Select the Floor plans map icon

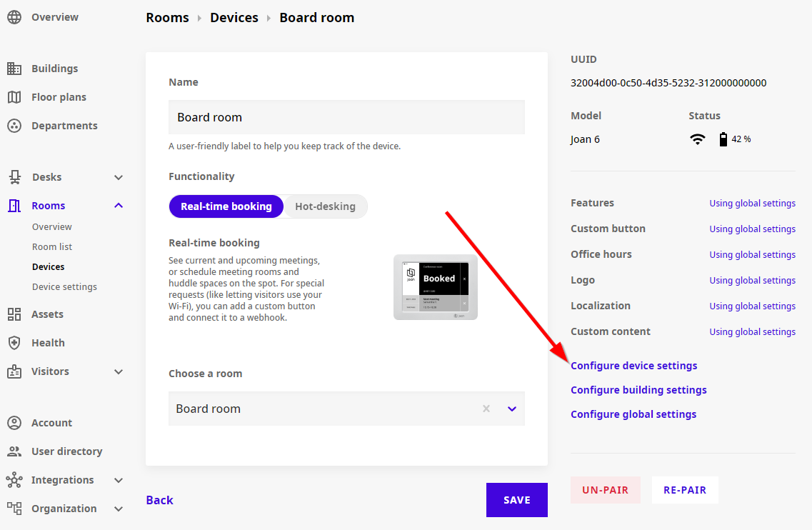pyautogui.click(x=14, y=96)
